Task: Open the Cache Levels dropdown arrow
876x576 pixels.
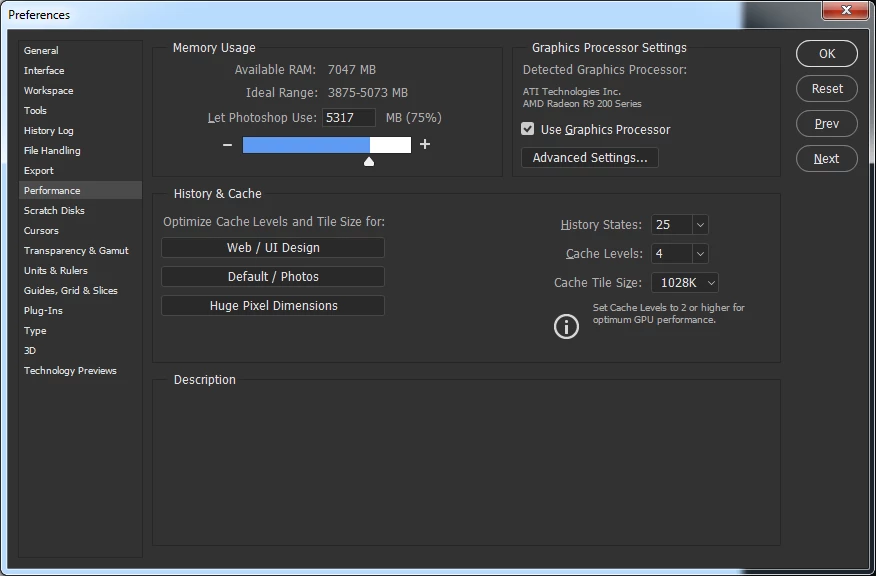Action: click(700, 254)
